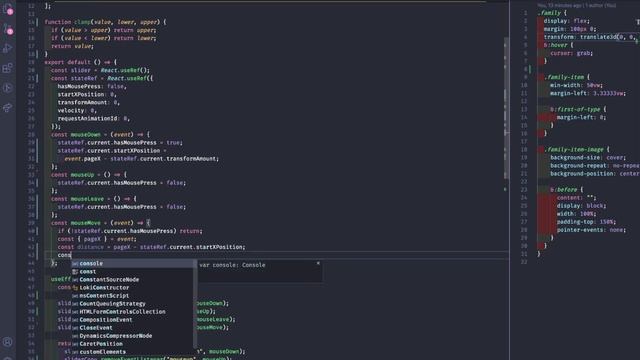Click 'background-size: cover' CSS line
This screenshot has height=360, width=640.
[588, 158]
